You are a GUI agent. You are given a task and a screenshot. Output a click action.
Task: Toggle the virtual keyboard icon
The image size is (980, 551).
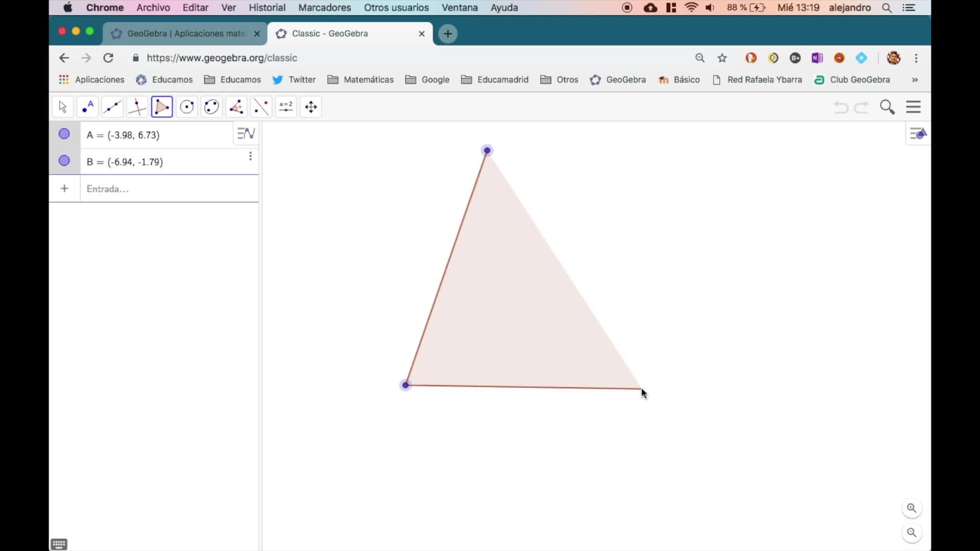pyautogui.click(x=59, y=544)
